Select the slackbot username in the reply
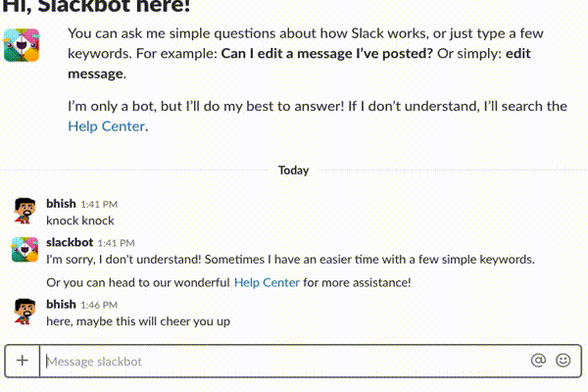The height and width of the screenshot is (392, 588). pos(70,242)
